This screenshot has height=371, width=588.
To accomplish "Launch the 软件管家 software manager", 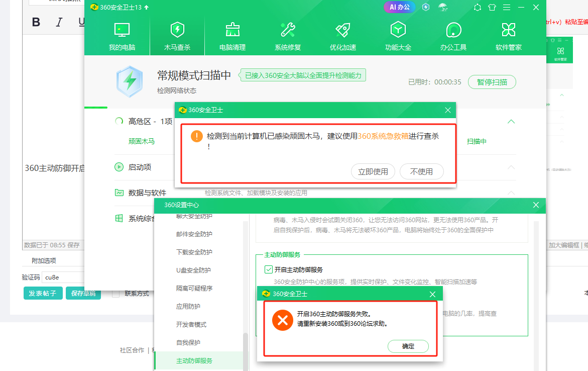I will 508,35.
